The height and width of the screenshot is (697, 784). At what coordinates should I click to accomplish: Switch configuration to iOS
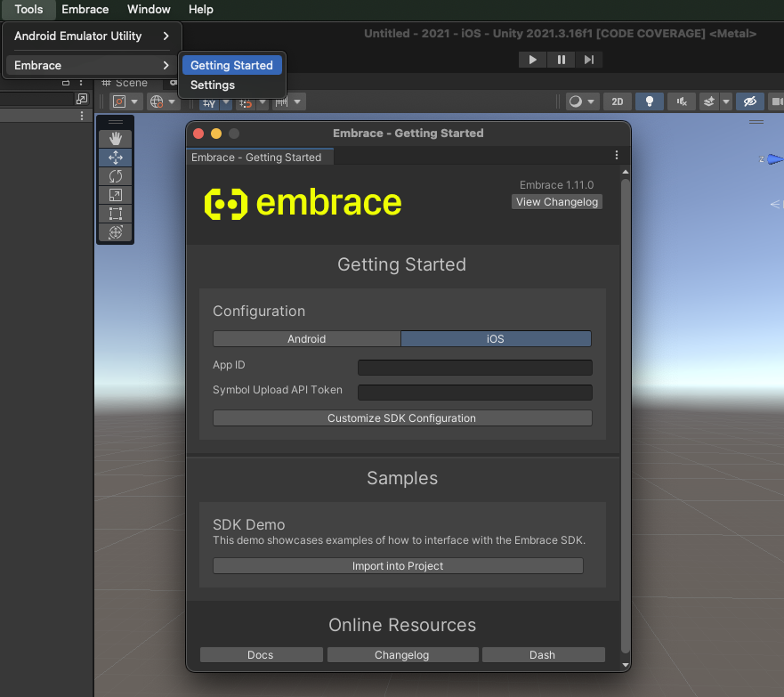(496, 339)
